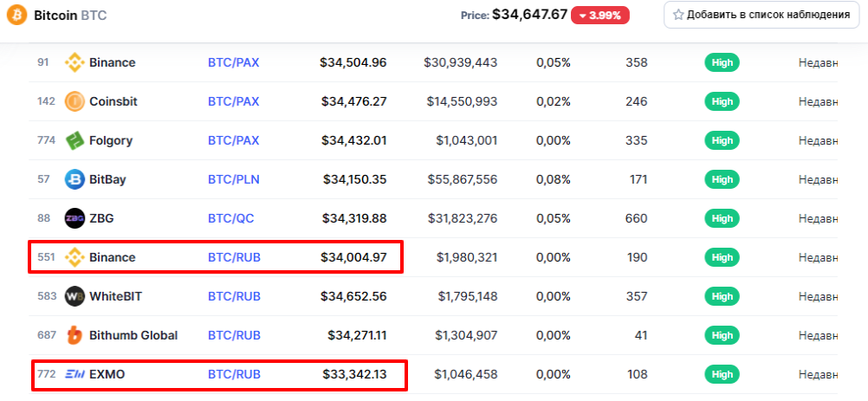This screenshot has height=401, width=868.
Task: Open the BTC/QC pair link for ZBG
Action: click(x=231, y=218)
